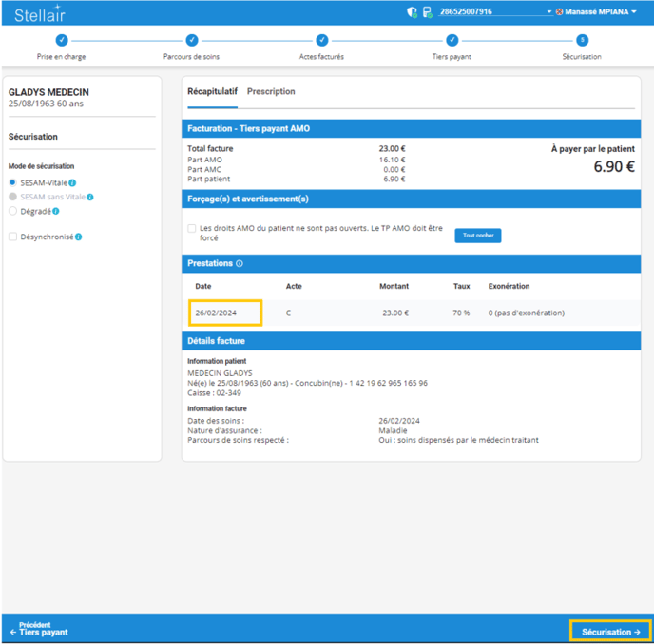The height and width of the screenshot is (644, 654).
Task: Click the Total facture 23.00 € value
Action: [392, 149]
